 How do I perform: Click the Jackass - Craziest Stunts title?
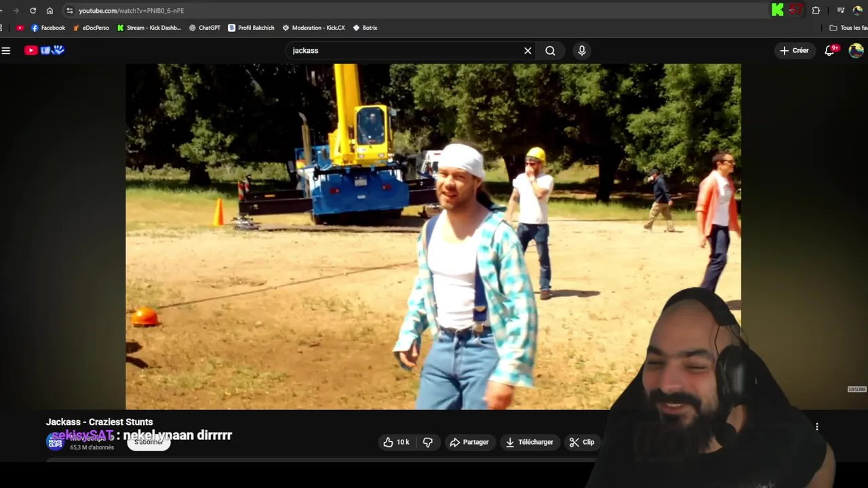[x=99, y=422]
